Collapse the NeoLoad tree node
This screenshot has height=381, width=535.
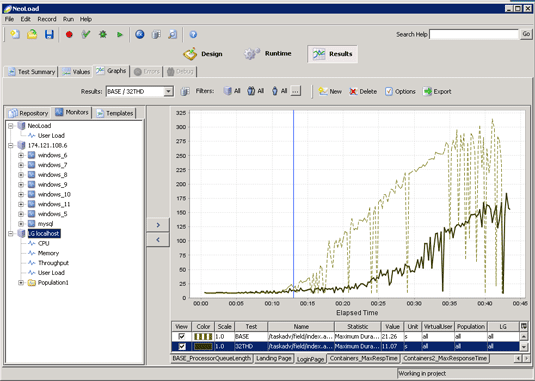pos(11,126)
